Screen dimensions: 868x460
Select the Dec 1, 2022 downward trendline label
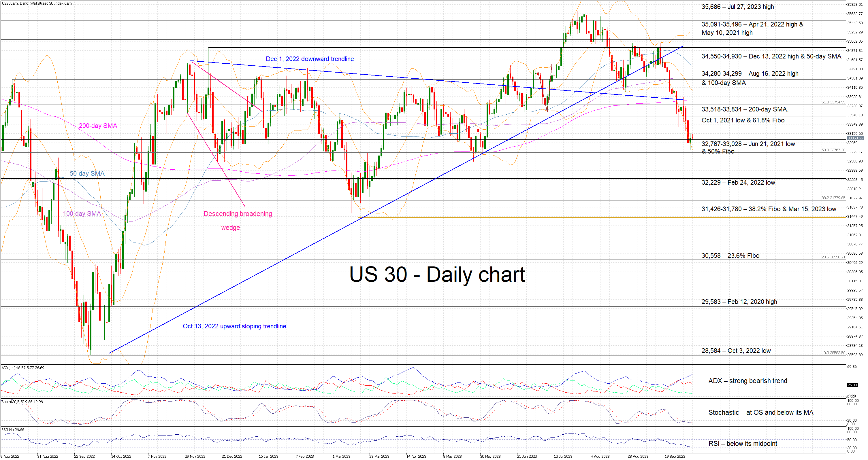pos(310,59)
